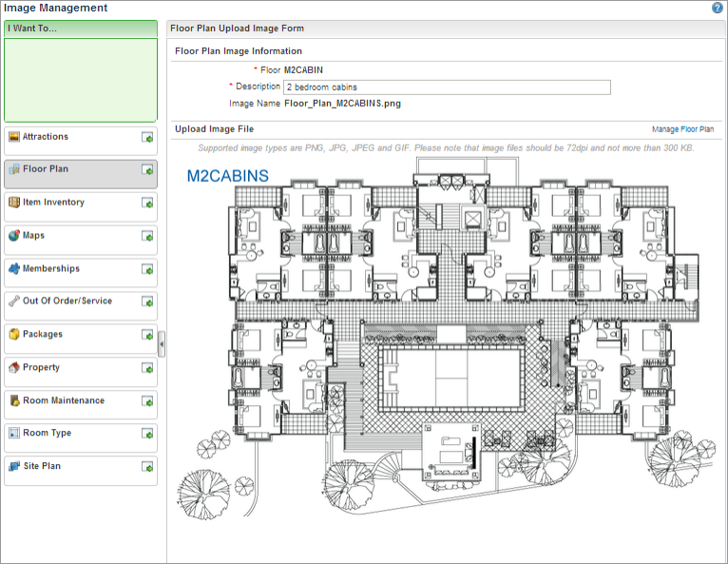Viewport: 728px width, 564px height.
Task: Click the Memberships people icon
Action: pos(14,268)
